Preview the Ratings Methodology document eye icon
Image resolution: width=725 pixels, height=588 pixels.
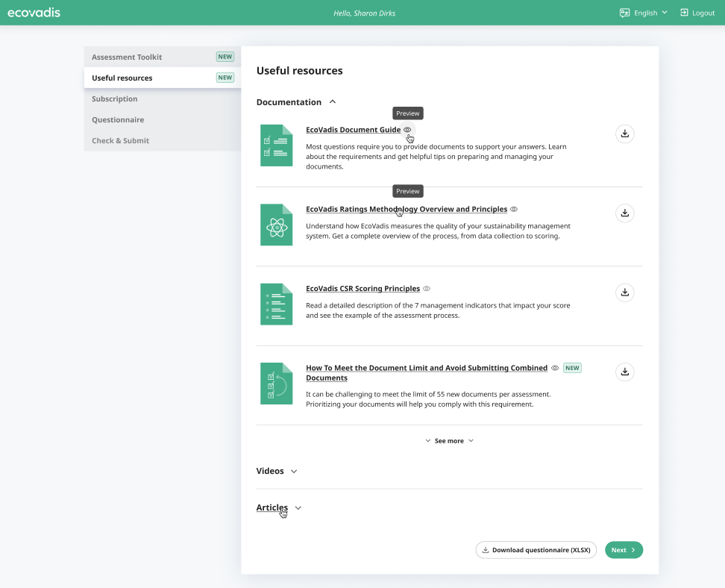514,209
